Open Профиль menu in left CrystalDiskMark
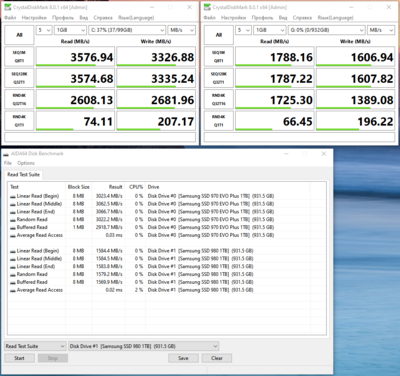The width and height of the screenshot is (400, 376). coord(63,18)
